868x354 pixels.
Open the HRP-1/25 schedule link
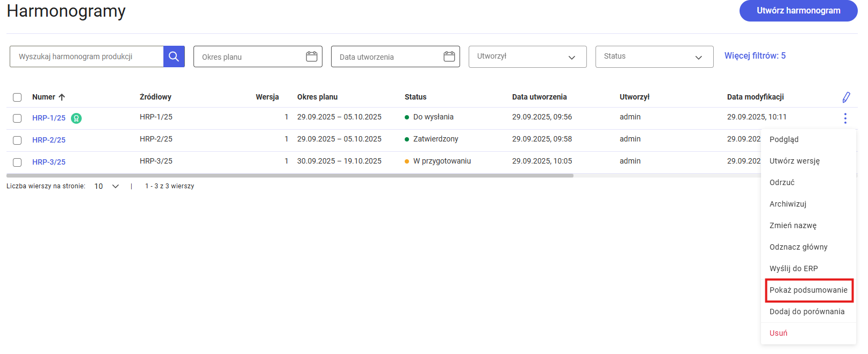pos(49,118)
